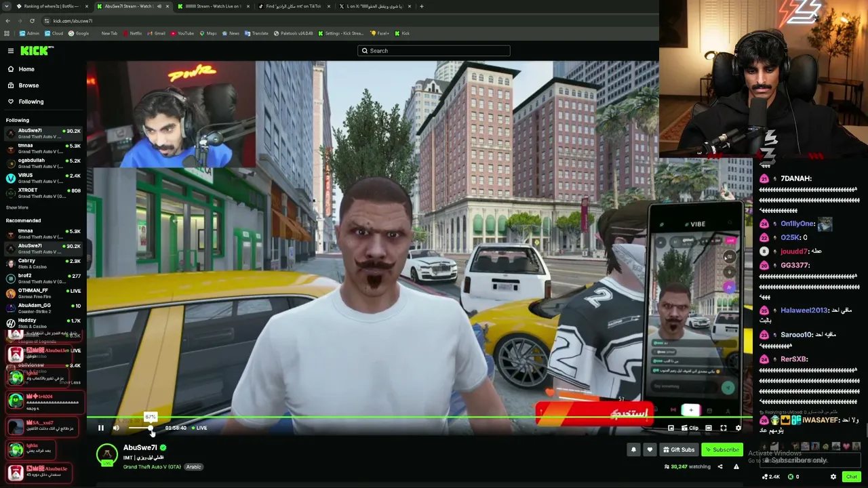Open the Translate bookmark

257,33
